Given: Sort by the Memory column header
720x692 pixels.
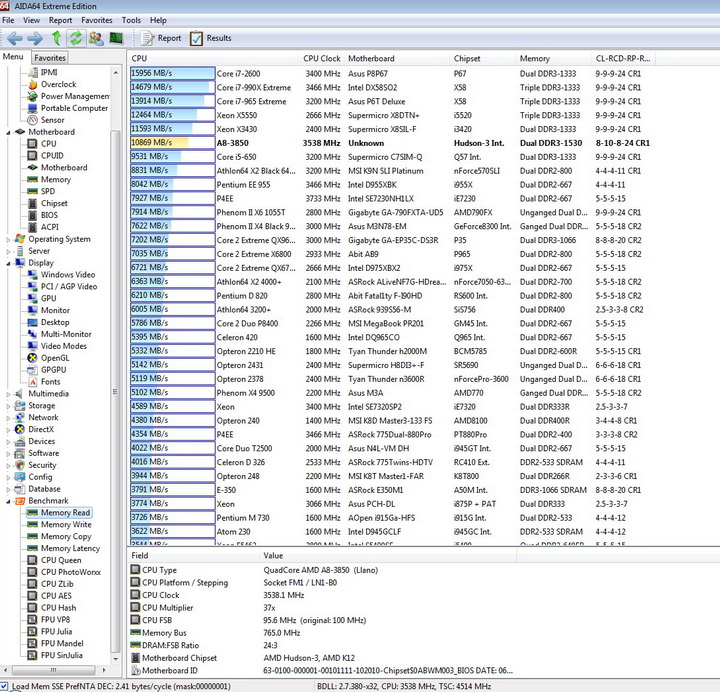Looking at the screenshot, I should (553, 59).
